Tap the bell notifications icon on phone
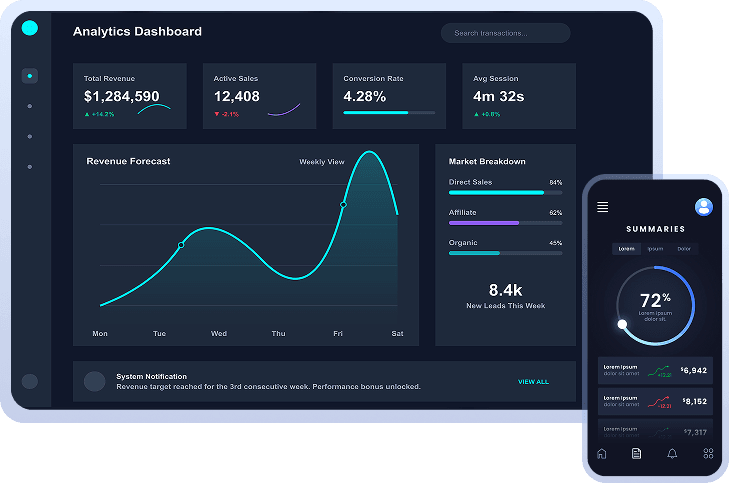 tap(672, 453)
